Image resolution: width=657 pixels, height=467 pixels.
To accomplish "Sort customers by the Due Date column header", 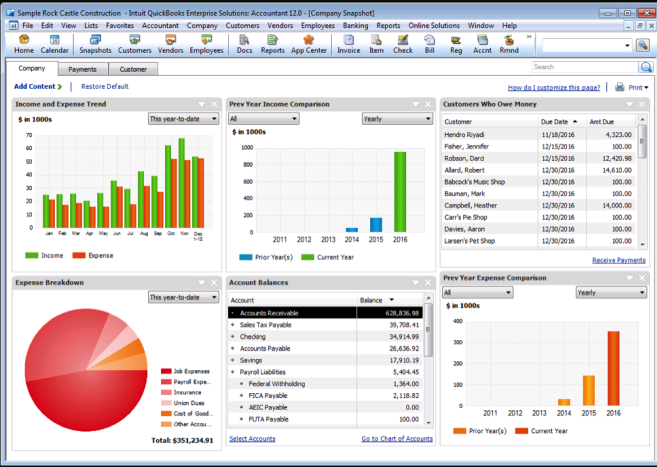I will point(561,121).
